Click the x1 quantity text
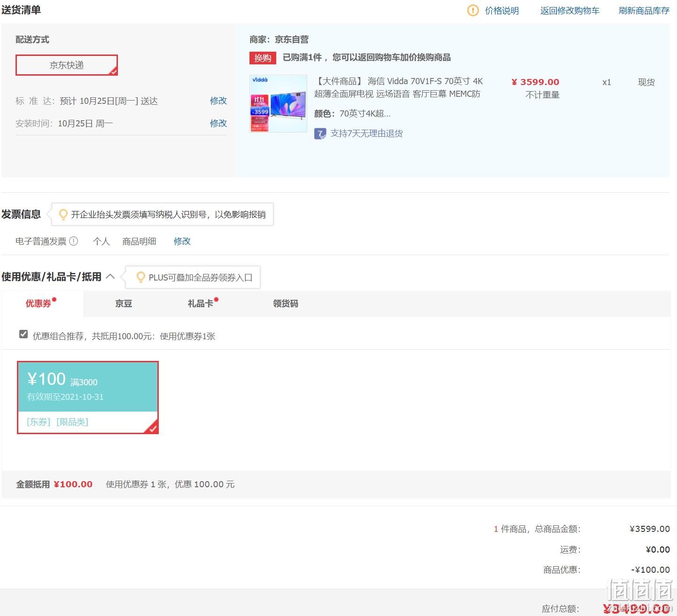This screenshot has width=677, height=616. [x=607, y=82]
